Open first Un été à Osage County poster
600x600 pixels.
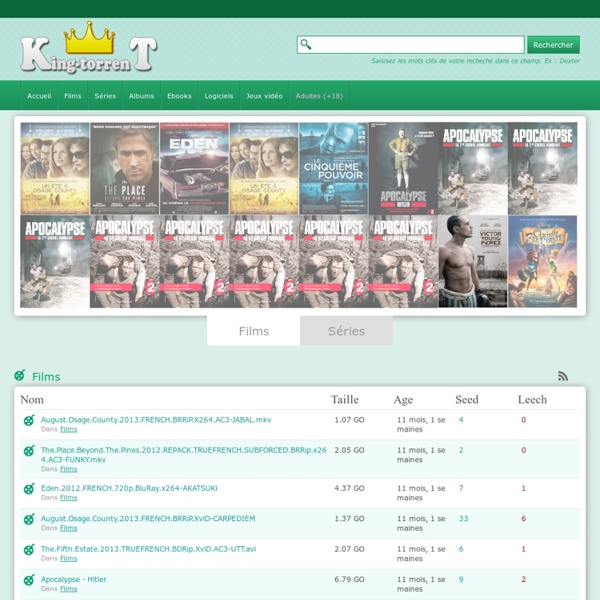point(55,168)
